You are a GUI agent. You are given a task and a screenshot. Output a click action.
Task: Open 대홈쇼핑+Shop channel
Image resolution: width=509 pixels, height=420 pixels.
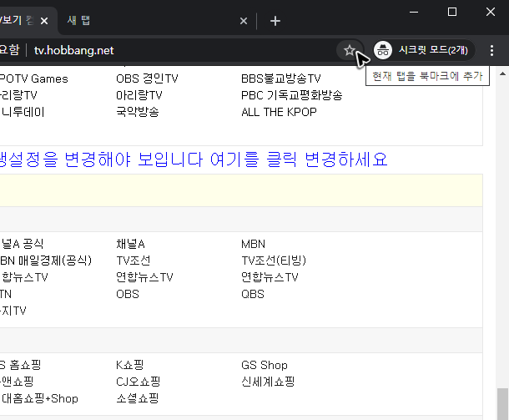[x=39, y=398]
